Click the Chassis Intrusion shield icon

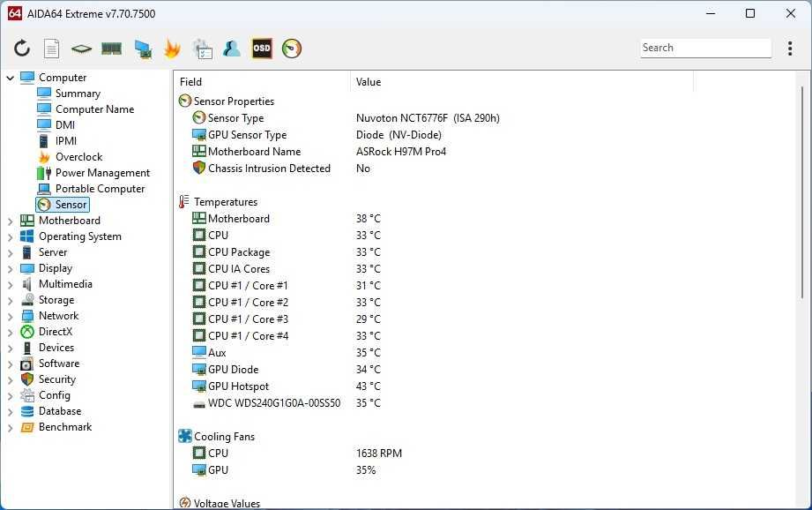(199, 168)
